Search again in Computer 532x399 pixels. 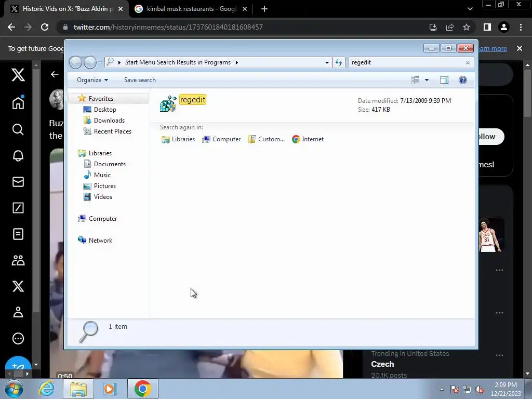pyautogui.click(x=221, y=139)
